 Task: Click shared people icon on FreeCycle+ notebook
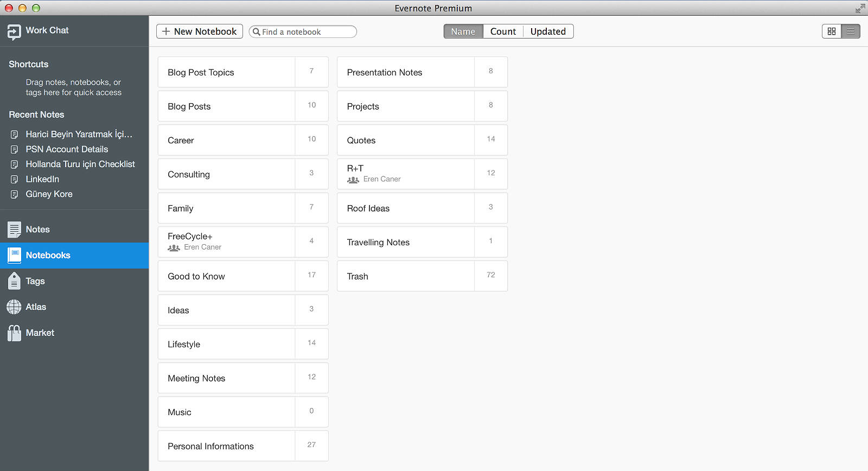[174, 247]
